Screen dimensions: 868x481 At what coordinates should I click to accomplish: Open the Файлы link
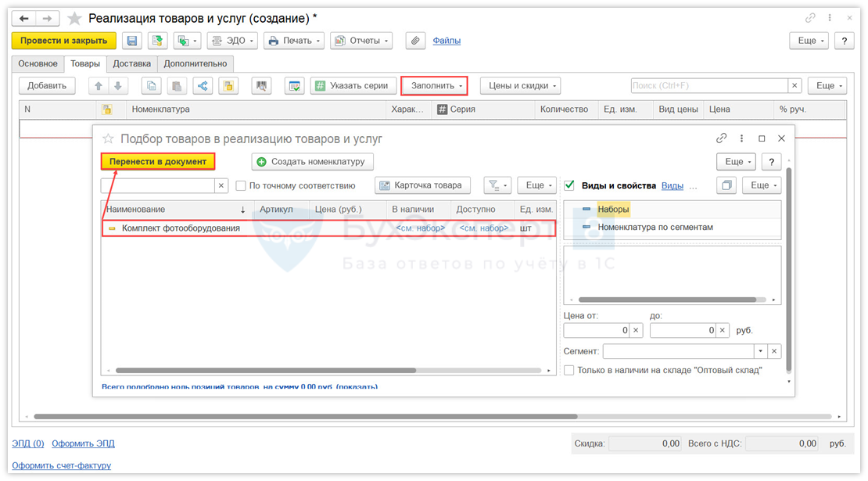coord(447,41)
